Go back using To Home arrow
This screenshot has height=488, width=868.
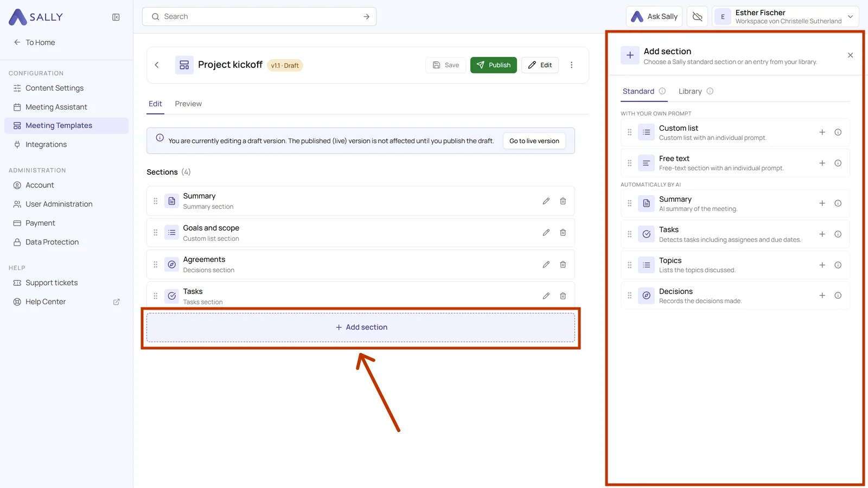[x=34, y=42]
